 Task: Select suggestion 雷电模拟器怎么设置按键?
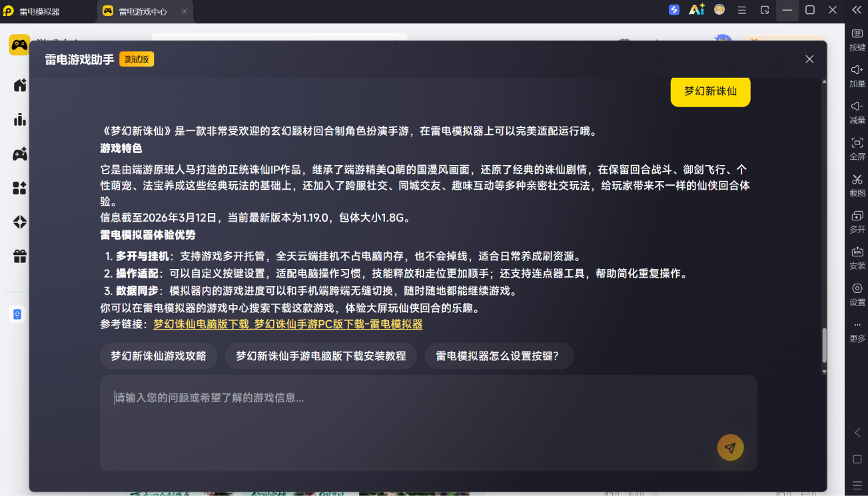point(500,356)
